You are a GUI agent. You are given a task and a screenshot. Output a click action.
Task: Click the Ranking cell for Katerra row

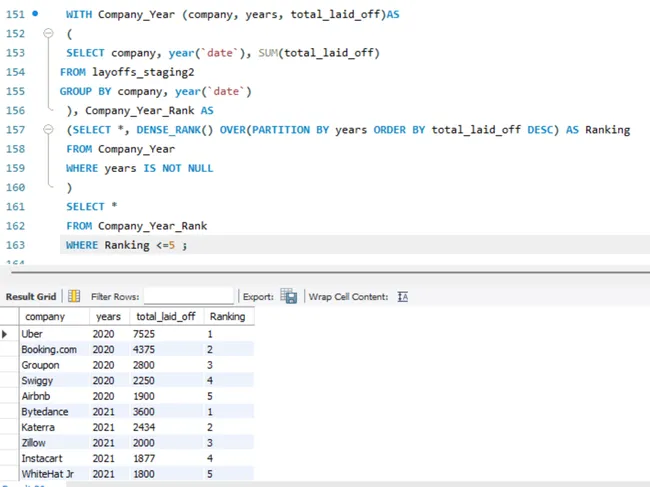click(229, 427)
